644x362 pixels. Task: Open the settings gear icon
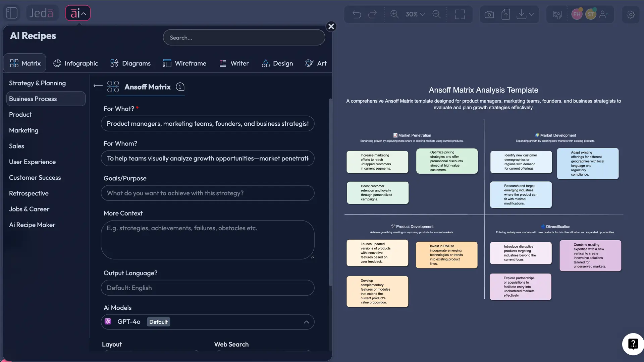click(x=631, y=15)
